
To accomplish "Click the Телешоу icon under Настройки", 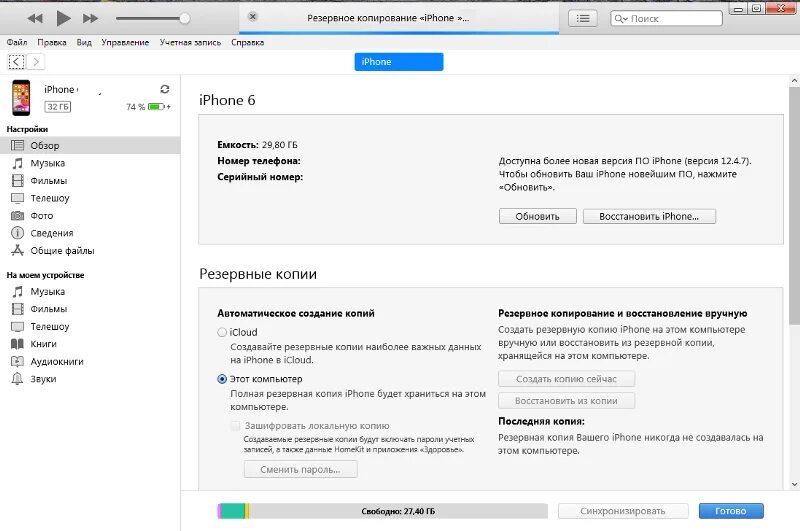I will [x=17, y=198].
